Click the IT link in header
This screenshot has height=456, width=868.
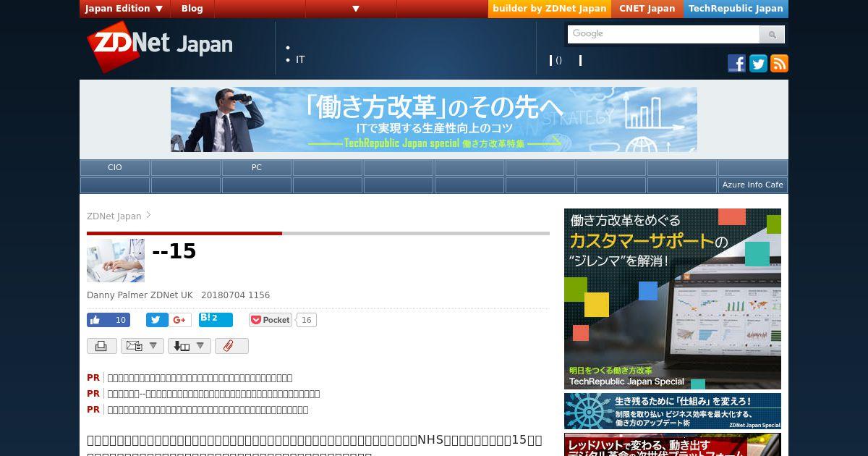click(300, 59)
